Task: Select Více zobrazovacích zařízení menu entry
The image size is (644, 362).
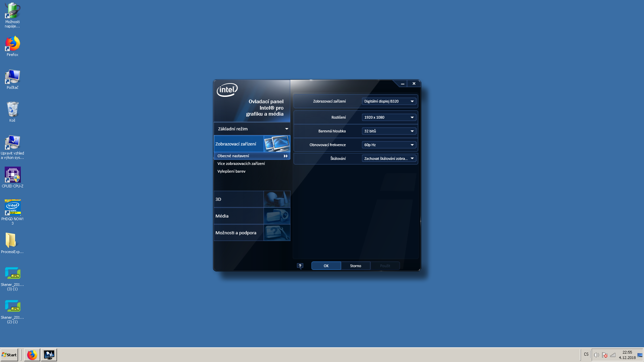Action: pyautogui.click(x=241, y=163)
